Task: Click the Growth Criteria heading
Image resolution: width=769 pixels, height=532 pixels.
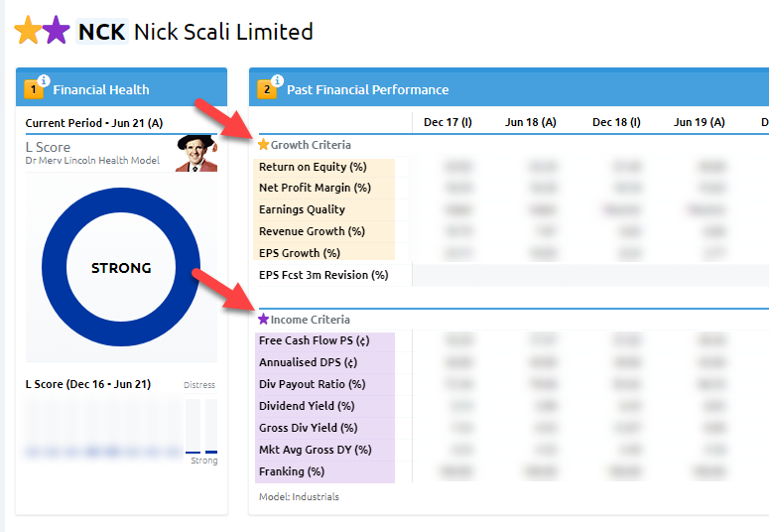Action: coord(311,145)
